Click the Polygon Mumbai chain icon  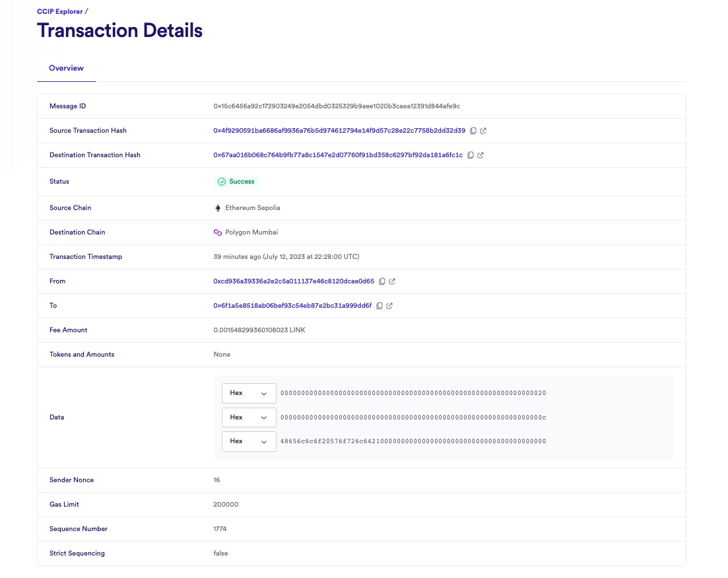(x=218, y=233)
